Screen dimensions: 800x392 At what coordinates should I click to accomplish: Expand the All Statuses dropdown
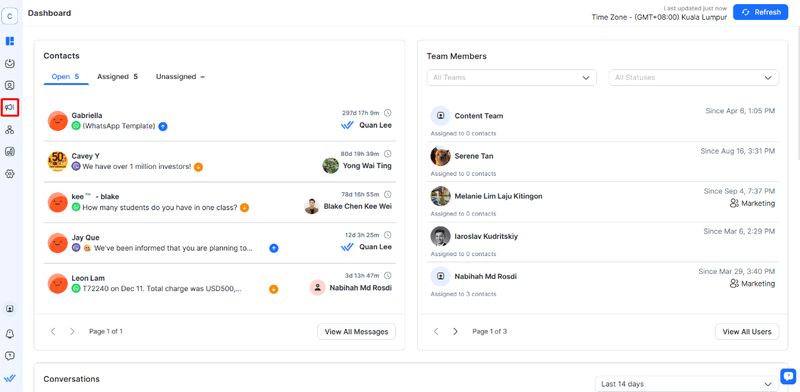point(694,78)
